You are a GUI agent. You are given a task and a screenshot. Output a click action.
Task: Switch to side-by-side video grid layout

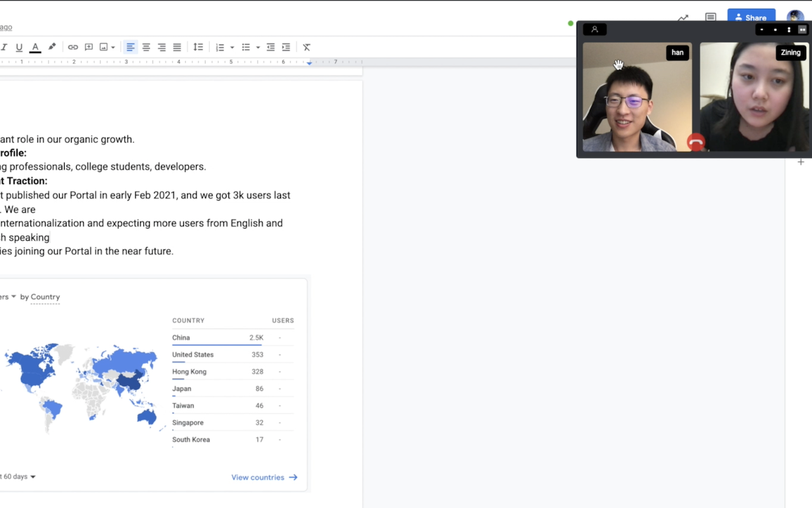802,30
